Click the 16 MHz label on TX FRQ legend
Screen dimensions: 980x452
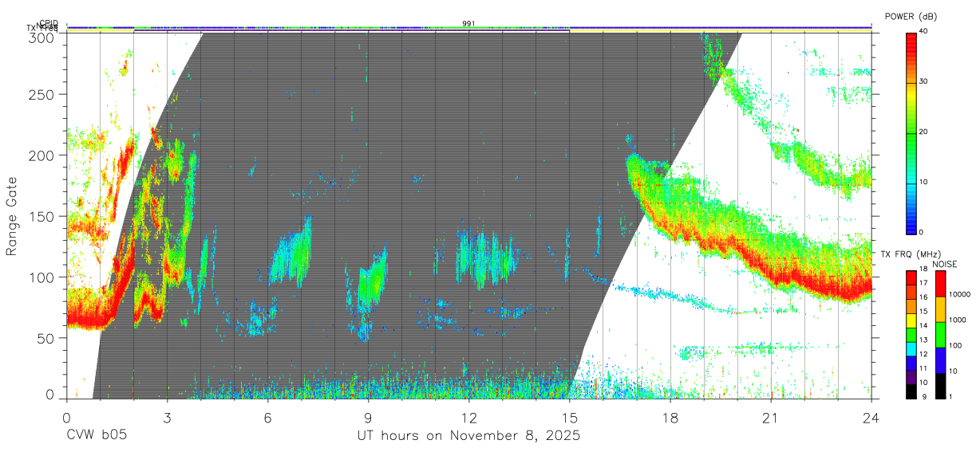pyautogui.click(x=924, y=297)
